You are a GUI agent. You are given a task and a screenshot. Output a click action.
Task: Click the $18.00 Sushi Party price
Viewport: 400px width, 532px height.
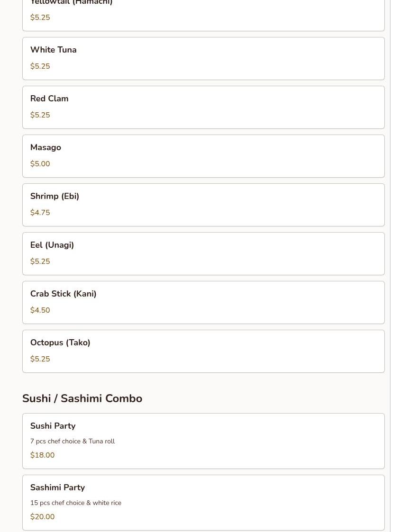click(x=42, y=455)
